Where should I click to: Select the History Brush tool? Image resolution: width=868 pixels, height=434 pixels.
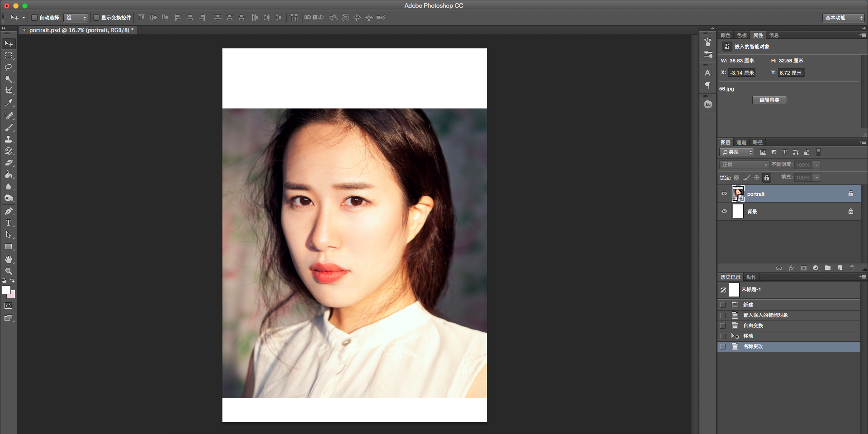(x=9, y=151)
